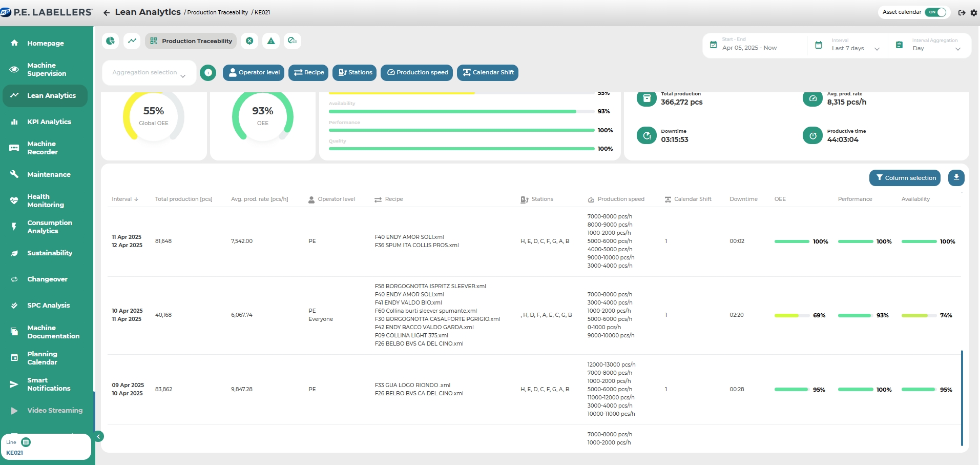This screenshot has height=465, width=980.
Task: Download the table using the export icon
Action: click(956, 178)
